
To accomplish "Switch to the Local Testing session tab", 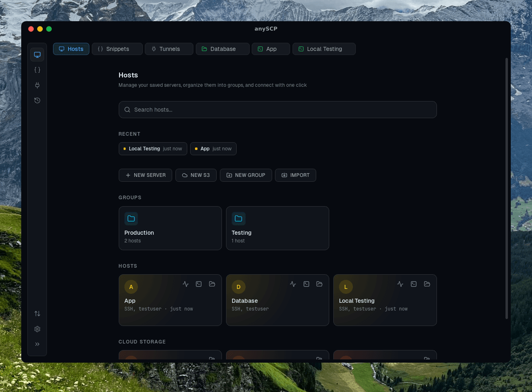I will 324,49.
